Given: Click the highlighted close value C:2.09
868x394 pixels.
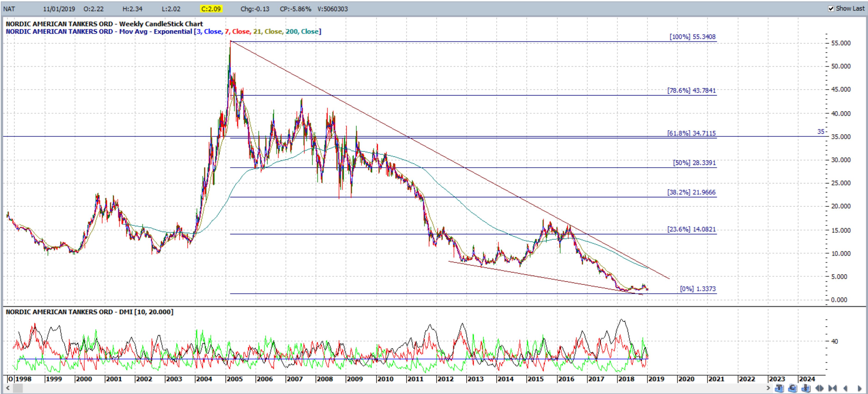Looking at the screenshot, I should (211, 9).
